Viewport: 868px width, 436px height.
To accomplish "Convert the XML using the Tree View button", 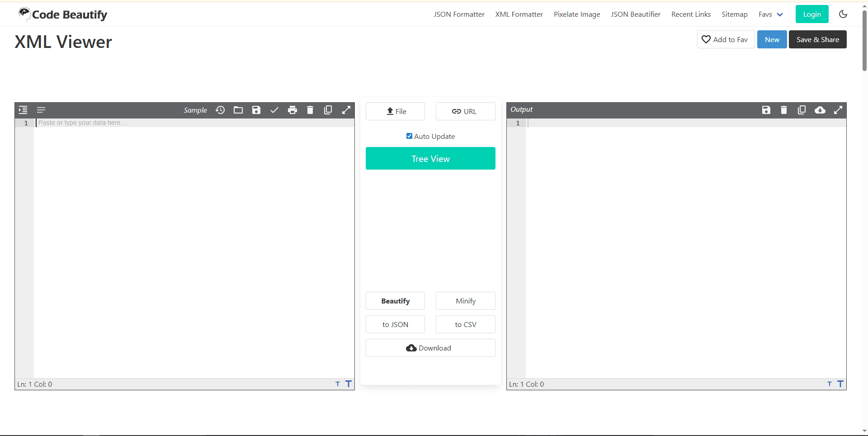I will pyautogui.click(x=430, y=158).
